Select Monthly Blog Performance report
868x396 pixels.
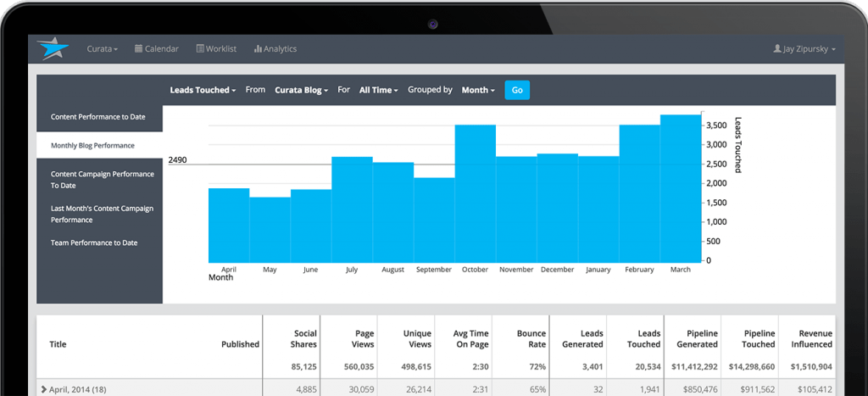92,146
